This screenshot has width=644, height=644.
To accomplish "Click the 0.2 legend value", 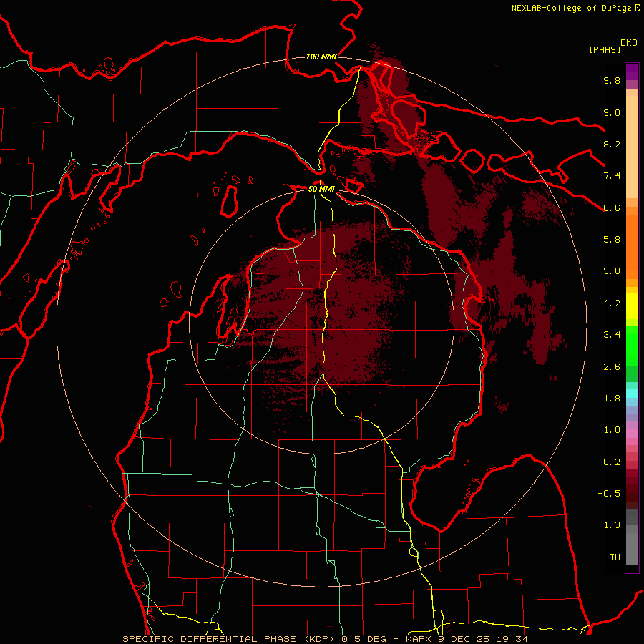I will (x=612, y=462).
